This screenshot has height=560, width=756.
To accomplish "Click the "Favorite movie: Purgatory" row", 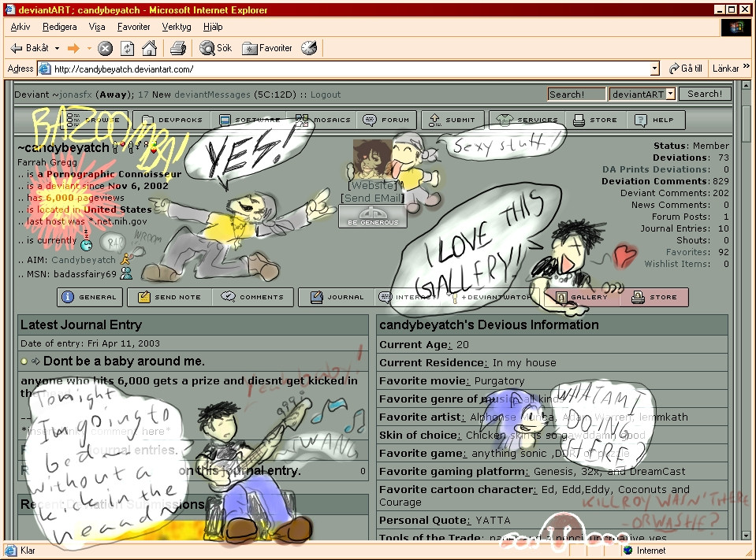I will (x=552, y=381).
